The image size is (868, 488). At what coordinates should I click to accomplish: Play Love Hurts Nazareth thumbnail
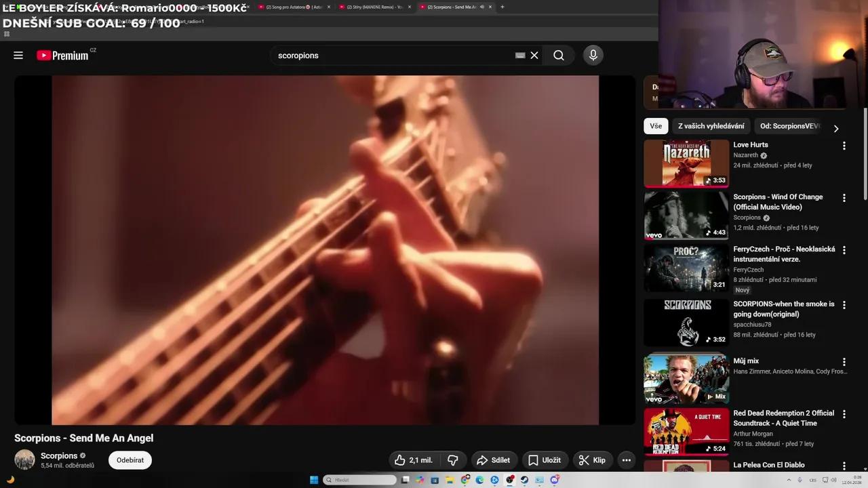[686, 163]
